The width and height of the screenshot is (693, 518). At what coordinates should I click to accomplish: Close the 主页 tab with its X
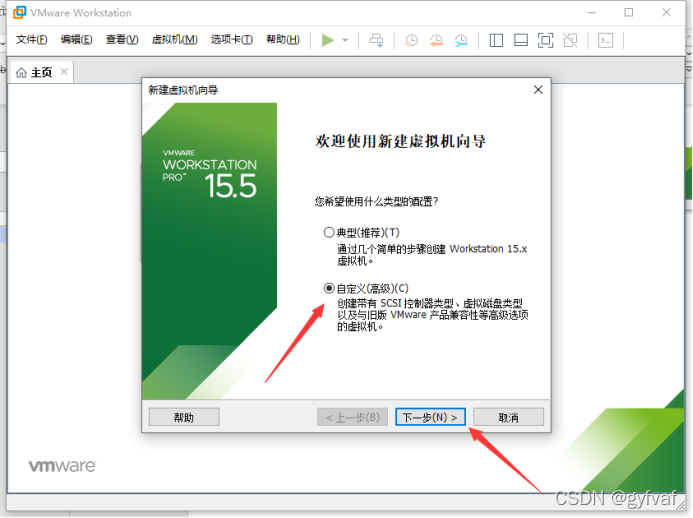click(64, 72)
